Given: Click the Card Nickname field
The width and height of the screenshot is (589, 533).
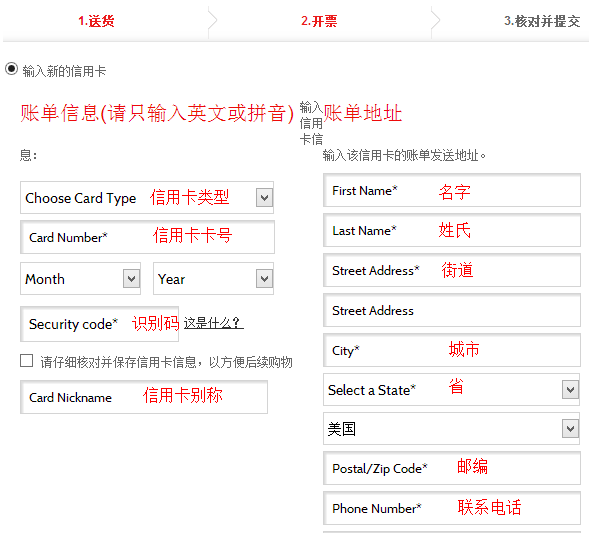Looking at the screenshot, I should [144, 397].
